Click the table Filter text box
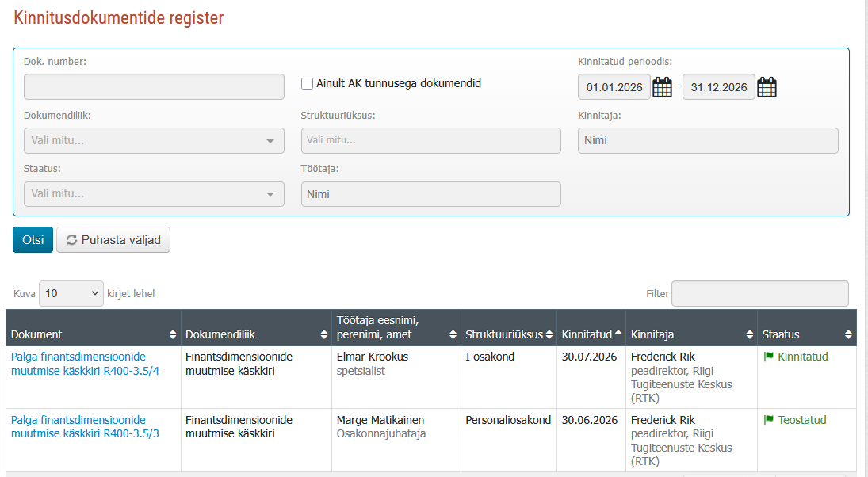This screenshot has width=868, height=477. pos(760,293)
